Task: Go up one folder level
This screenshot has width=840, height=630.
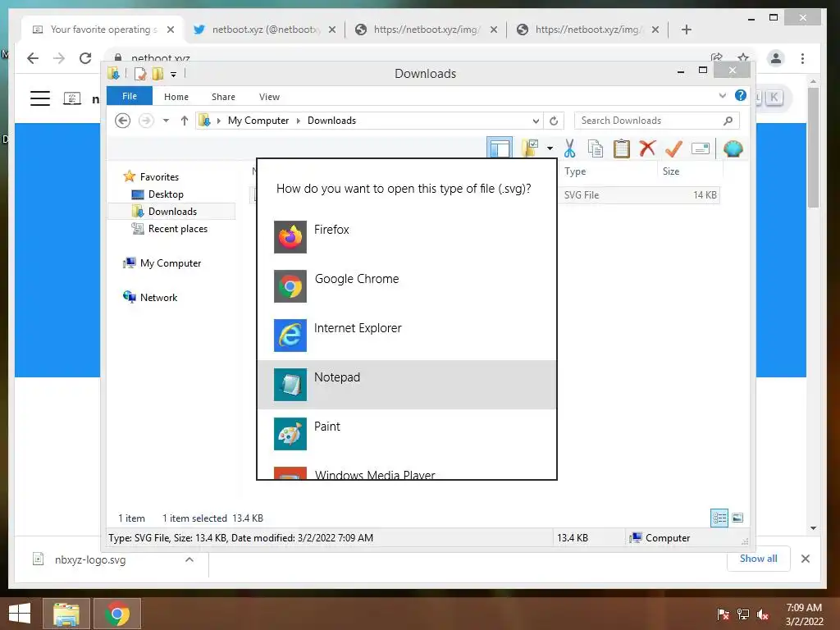Action: (185, 121)
